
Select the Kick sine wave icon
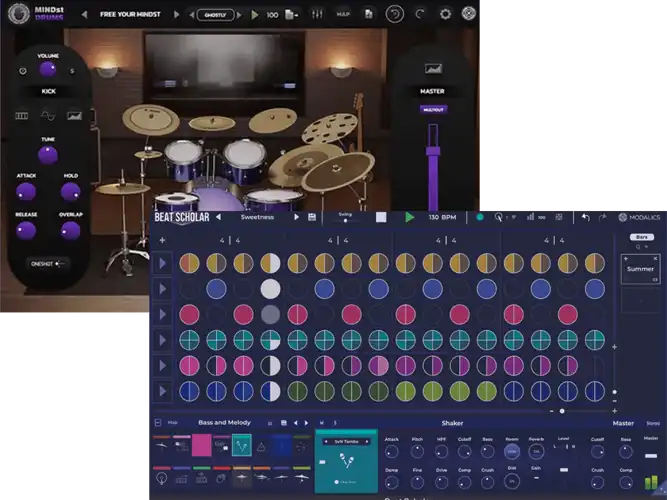tap(48, 116)
